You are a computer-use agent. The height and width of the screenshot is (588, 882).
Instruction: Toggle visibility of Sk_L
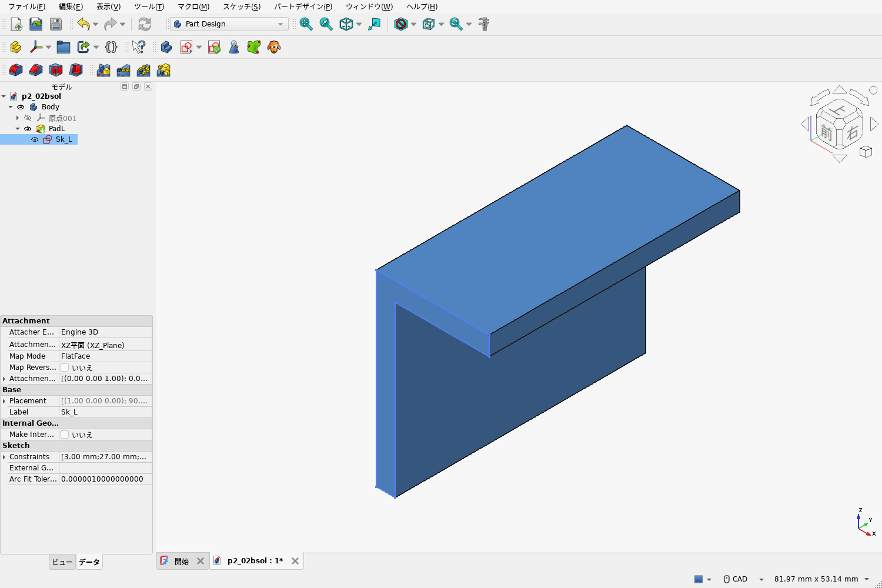[x=35, y=139]
